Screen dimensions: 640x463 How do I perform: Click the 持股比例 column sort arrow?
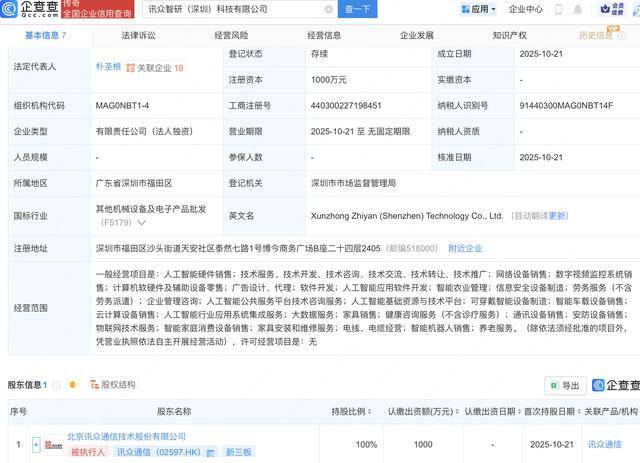[x=367, y=411]
